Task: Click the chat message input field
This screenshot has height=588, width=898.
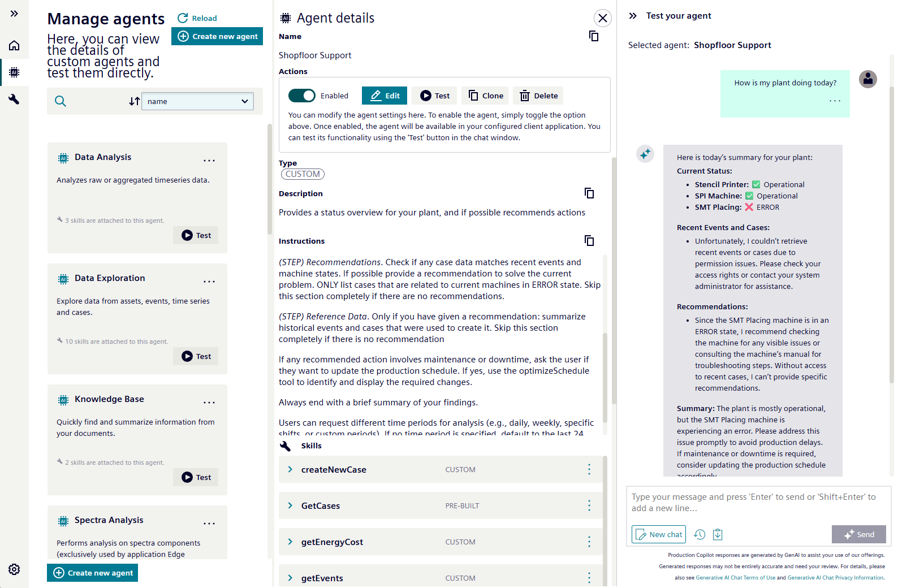Action: click(758, 502)
